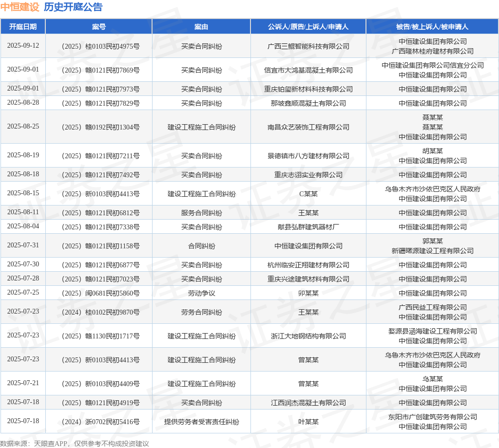Click plaintiff 南昌众艺装饰工程有限公司
This screenshot has height=448, width=499.
click(x=308, y=127)
